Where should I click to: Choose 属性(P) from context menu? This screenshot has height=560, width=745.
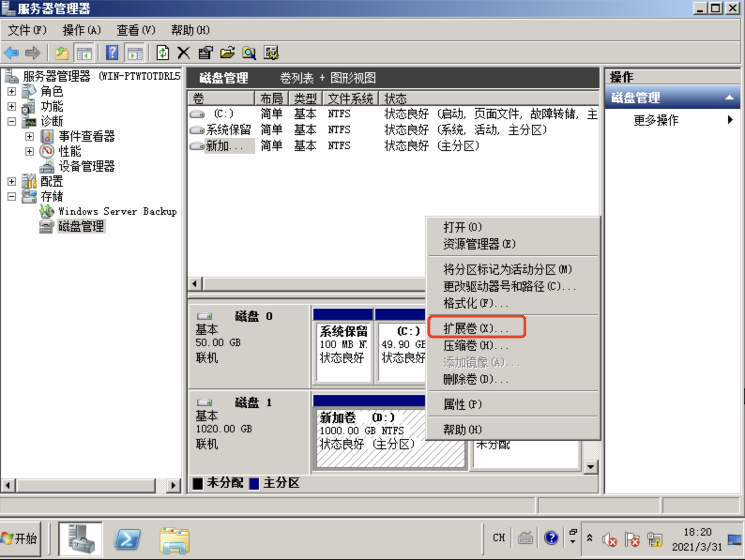(x=514, y=404)
